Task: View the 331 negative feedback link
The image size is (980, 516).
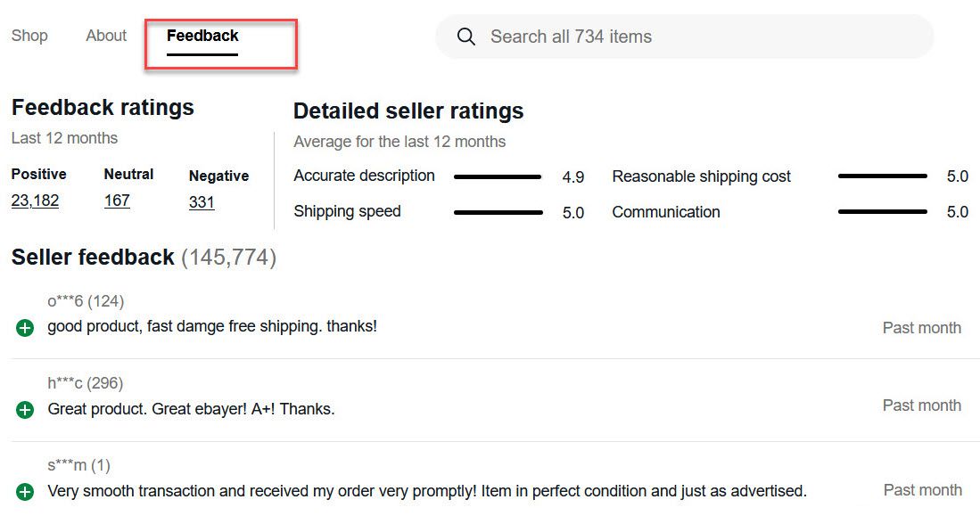Action: (202, 202)
